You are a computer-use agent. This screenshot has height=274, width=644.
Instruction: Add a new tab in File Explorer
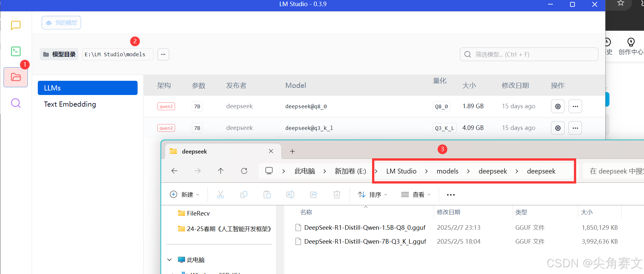(292, 151)
